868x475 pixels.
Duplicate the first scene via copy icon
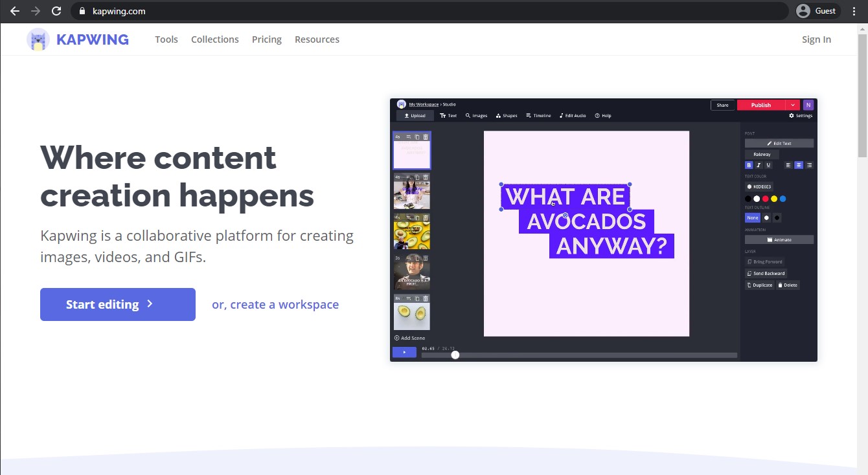[417, 137]
